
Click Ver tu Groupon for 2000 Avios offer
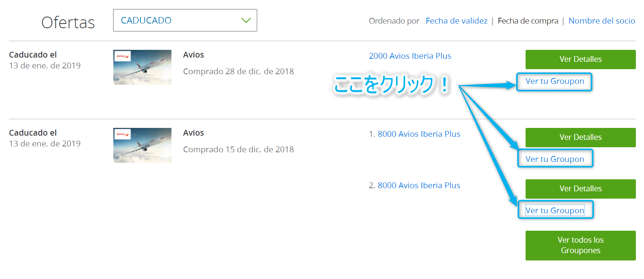[x=555, y=82]
